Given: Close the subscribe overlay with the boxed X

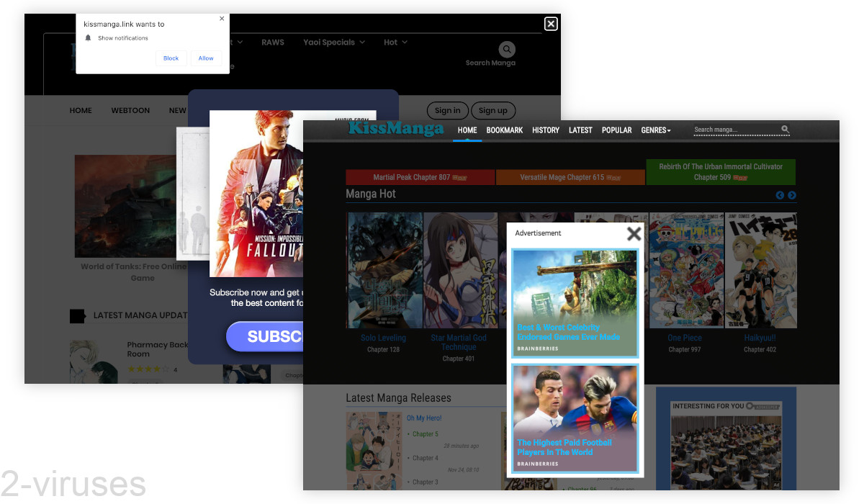Looking at the screenshot, I should [551, 24].
